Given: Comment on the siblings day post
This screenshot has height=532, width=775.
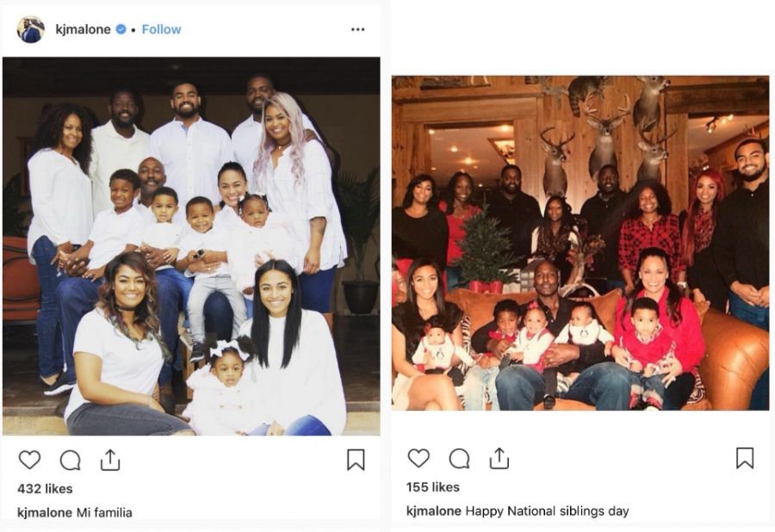Looking at the screenshot, I should click(x=459, y=459).
